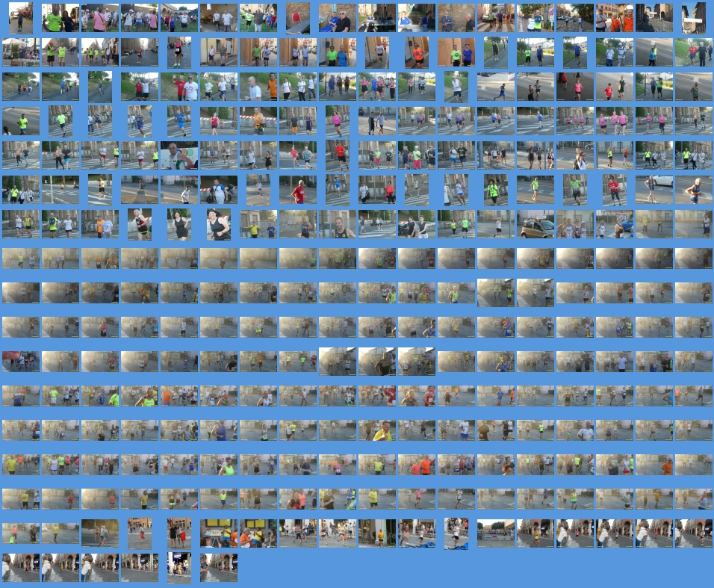This screenshot has width=714, height=588.
Task: Click the first thumbnail in the second-to-last row
Action: 20,533
